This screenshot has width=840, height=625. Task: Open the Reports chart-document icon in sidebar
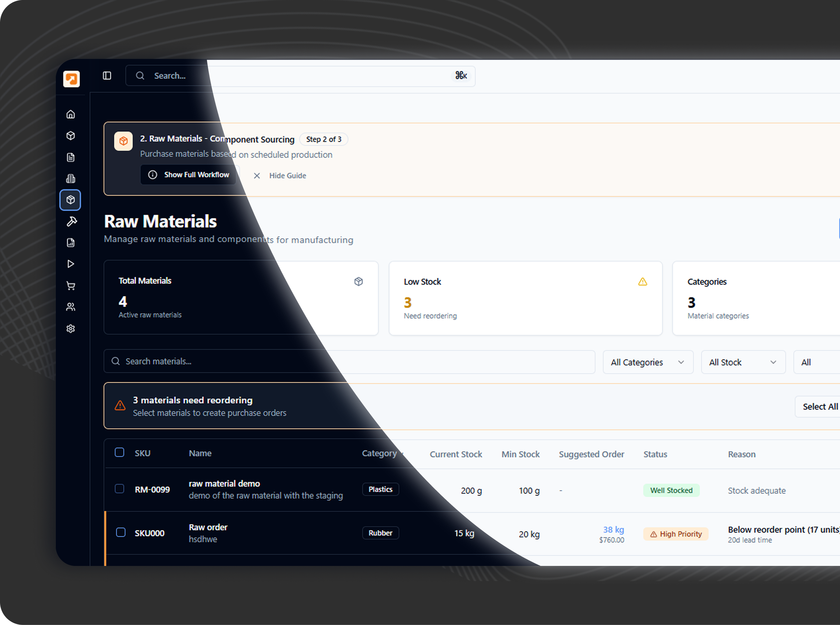click(x=70, y=243)
